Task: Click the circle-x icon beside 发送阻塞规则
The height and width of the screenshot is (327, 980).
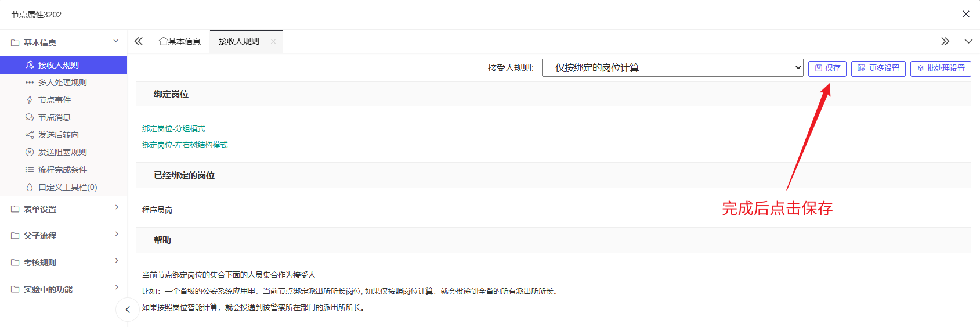Action: (x=30, y=152)
